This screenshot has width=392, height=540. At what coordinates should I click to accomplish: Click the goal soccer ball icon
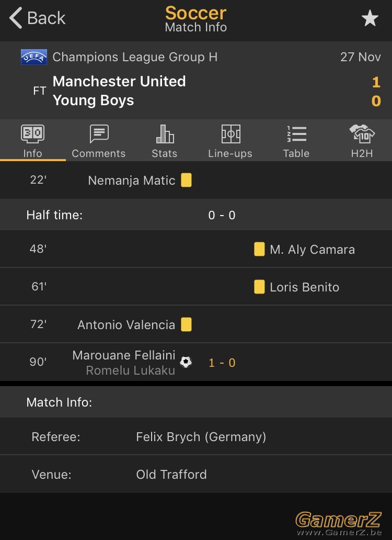point(186,362)
